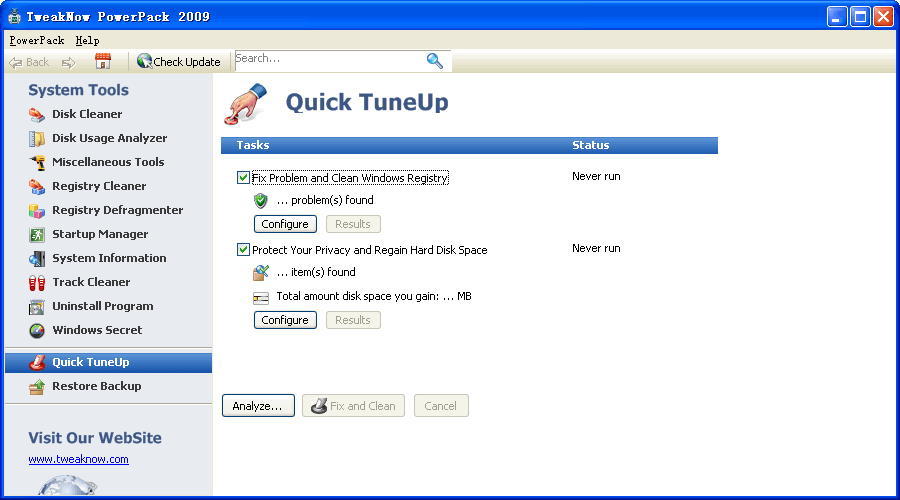Click the Analyze... button
The height and width of the screenshot is (500, 900).
pyautogui.click(x=258, y=406)
